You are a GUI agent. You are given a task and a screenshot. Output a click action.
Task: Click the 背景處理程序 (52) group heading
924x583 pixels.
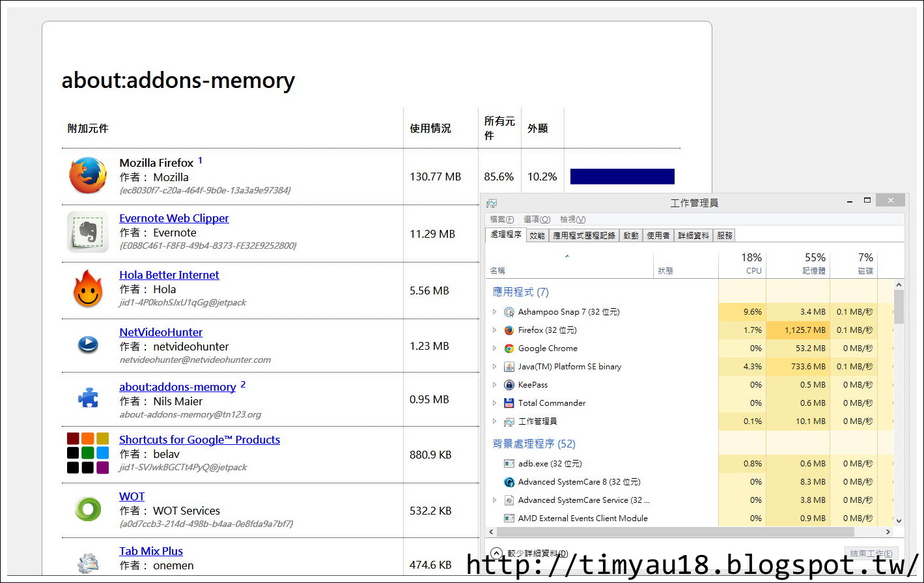tap(534, 444)
